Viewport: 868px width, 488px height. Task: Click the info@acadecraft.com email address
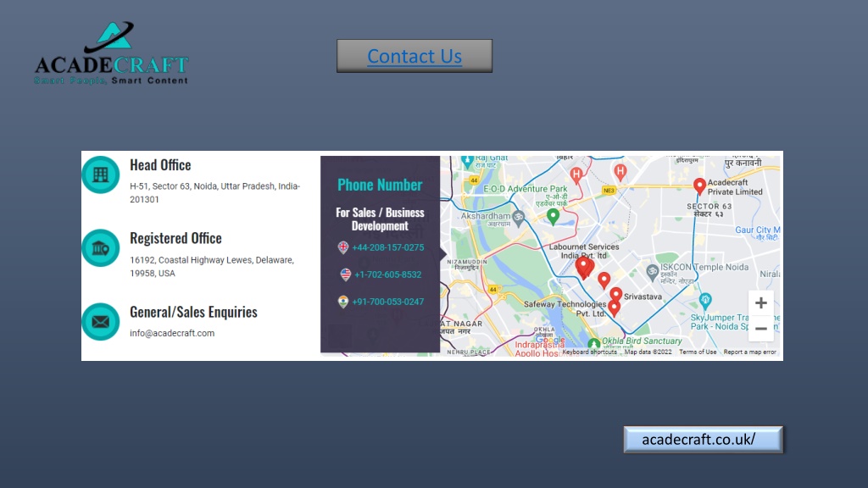[172, 333]
